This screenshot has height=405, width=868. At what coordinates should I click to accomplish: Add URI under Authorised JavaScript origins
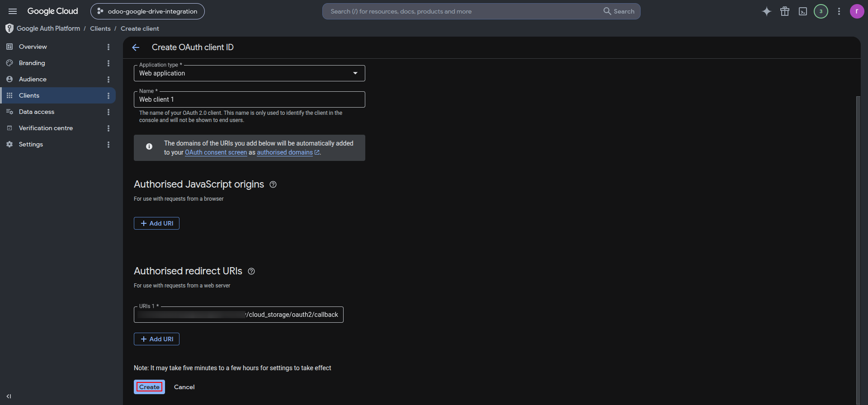(156, 223)
